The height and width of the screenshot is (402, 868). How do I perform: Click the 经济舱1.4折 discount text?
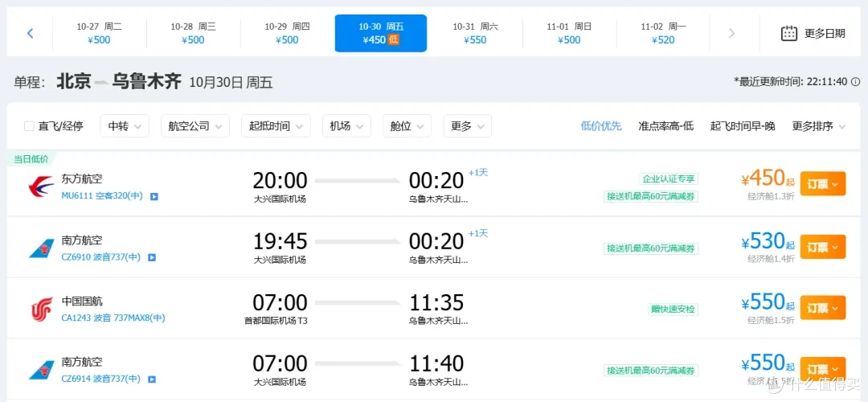tap(771, 259)
